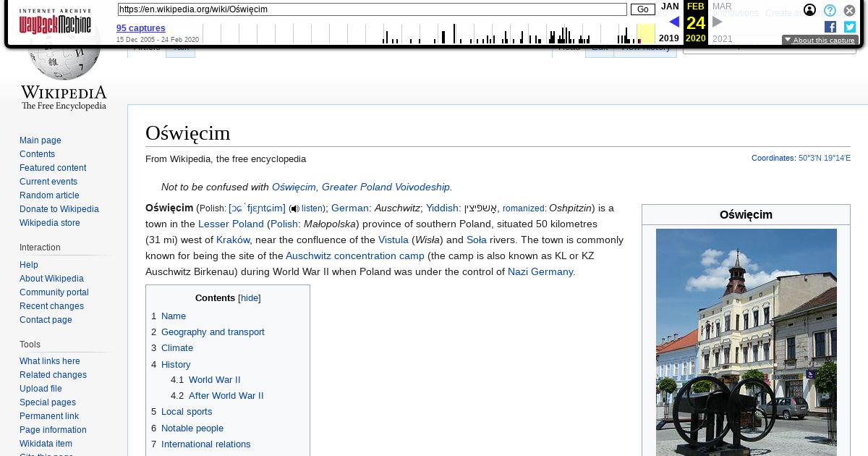Open Page information

point(53,430)
